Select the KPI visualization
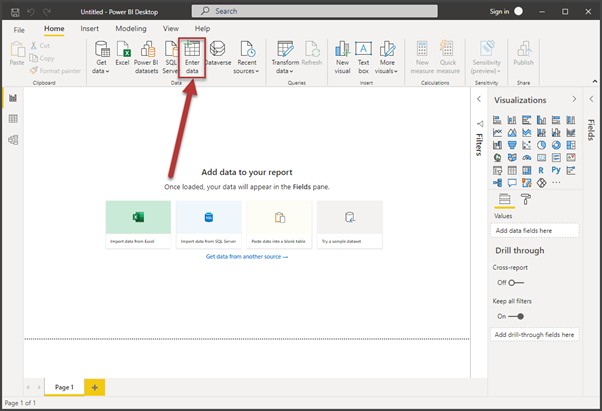 click(571, 157)
